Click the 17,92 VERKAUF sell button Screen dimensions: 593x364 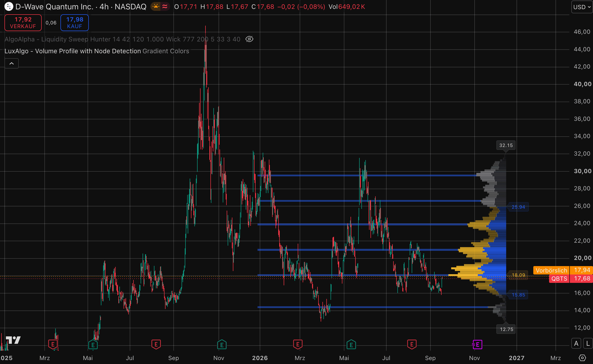23,23
